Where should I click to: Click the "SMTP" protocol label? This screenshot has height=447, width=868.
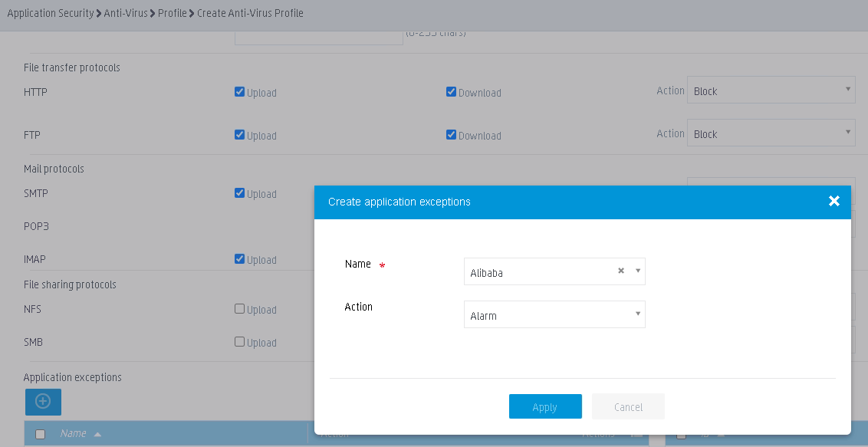[x=36, y=193]
